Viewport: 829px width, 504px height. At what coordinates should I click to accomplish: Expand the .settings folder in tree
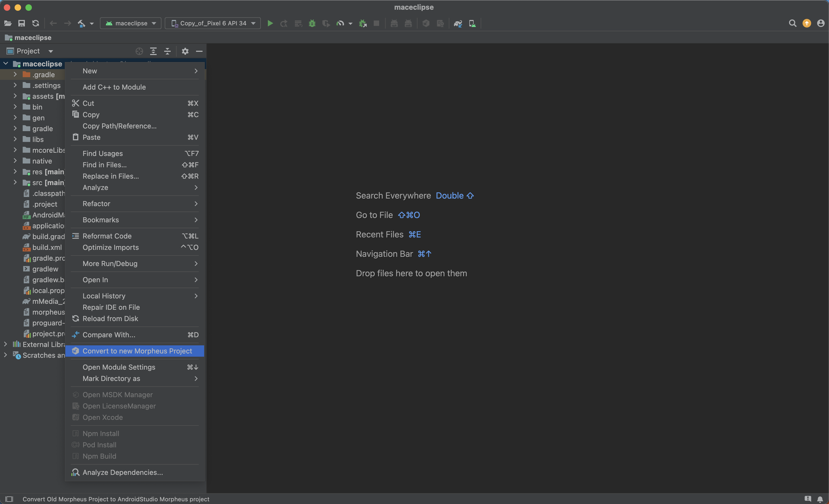point(15,86)
